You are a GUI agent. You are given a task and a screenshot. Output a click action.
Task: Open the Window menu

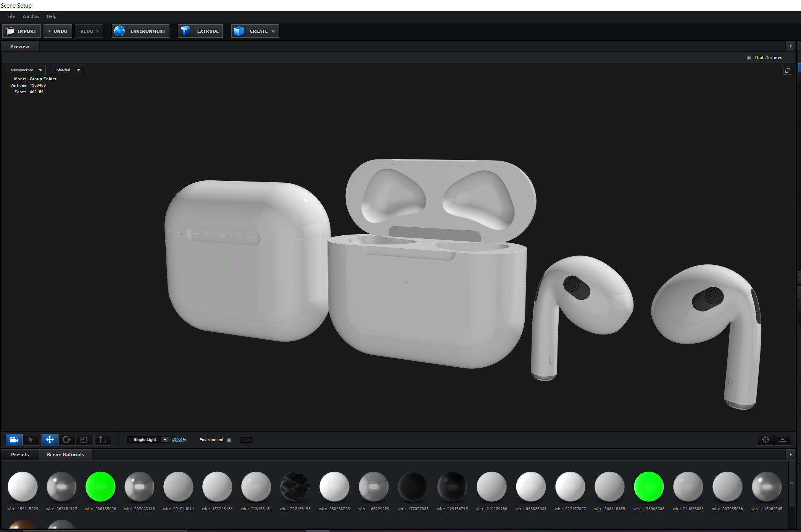(x=31, y=16)
